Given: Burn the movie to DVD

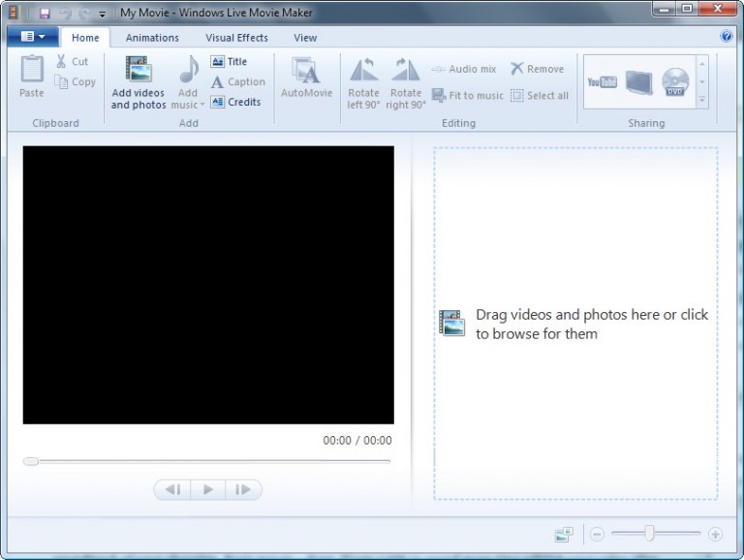Looking at the screenshot, I should [675, 81].
